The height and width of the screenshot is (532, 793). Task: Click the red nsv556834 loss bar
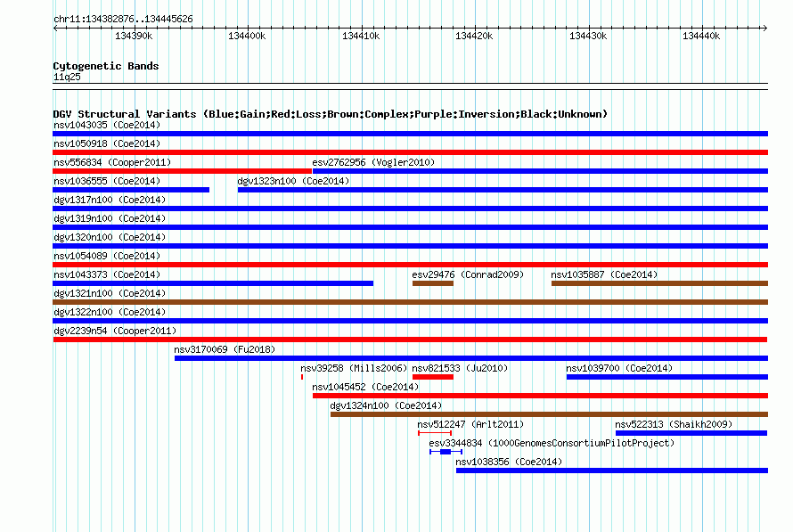[x=182, y=171]
